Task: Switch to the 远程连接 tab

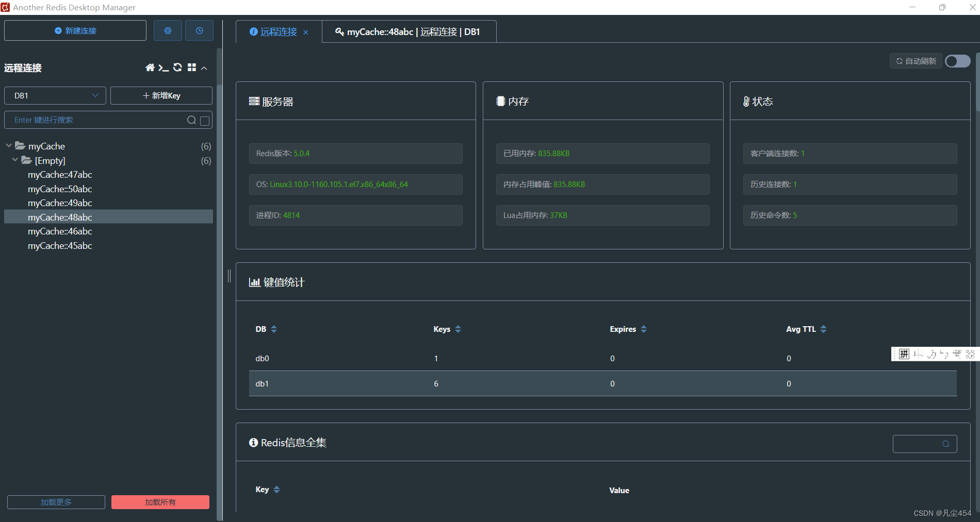Action: pyautogui.click(x=279, y=31)
